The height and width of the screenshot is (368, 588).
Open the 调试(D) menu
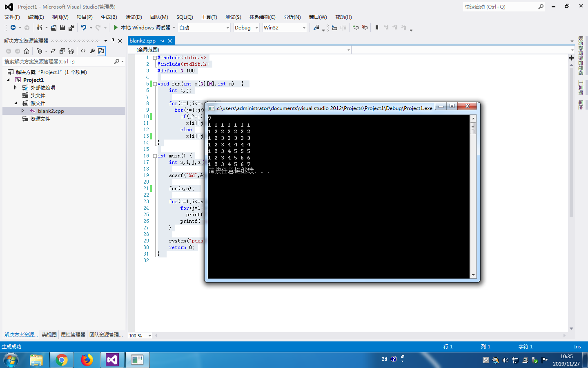coord(134,17)
